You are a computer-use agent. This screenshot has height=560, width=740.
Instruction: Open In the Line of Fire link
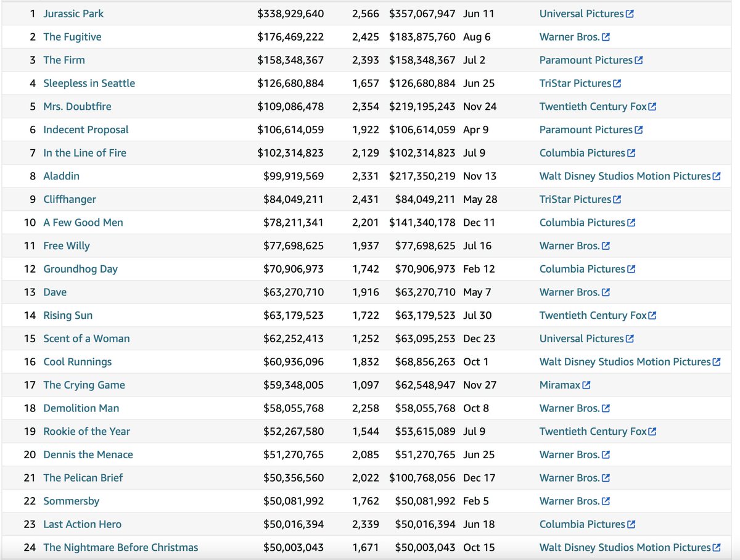(x=84, y=153)
